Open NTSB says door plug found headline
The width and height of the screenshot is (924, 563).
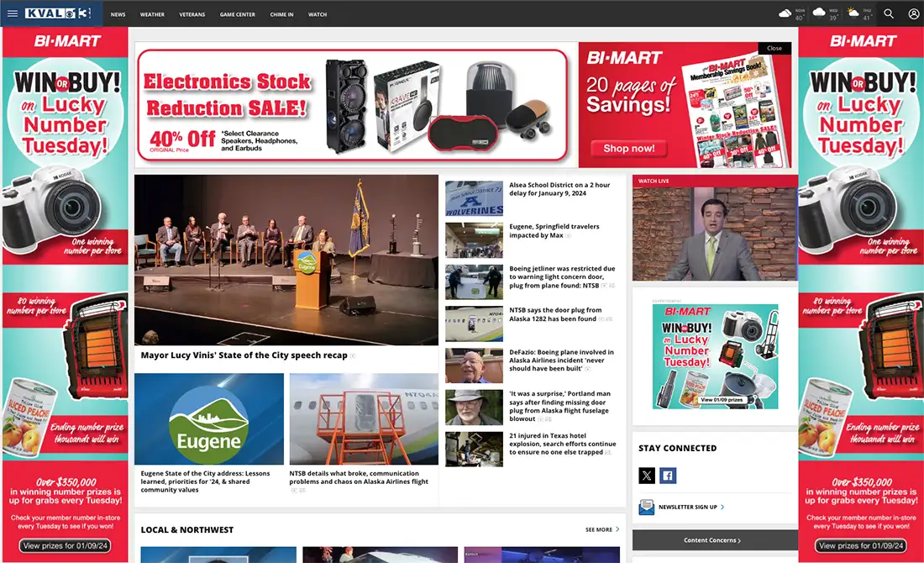556,314
